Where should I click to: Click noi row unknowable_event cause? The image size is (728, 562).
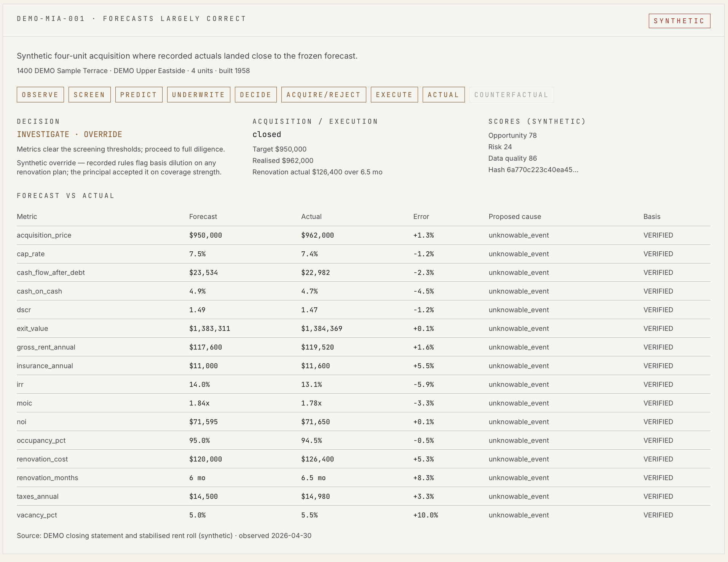point(519,422)
